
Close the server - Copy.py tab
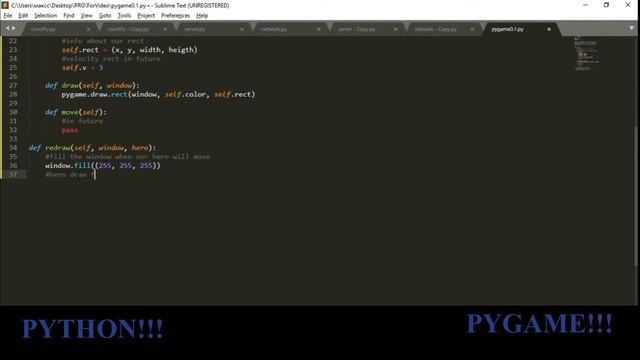click(395, 29)
